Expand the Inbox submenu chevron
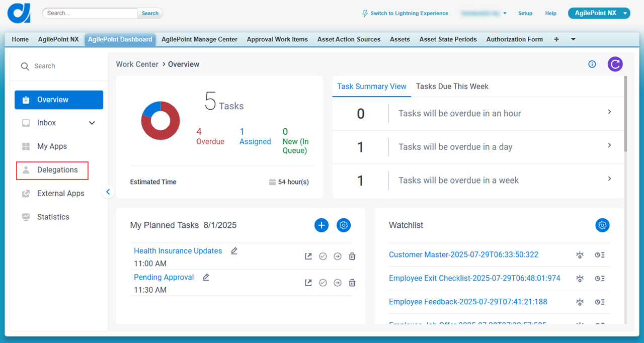 92,123
